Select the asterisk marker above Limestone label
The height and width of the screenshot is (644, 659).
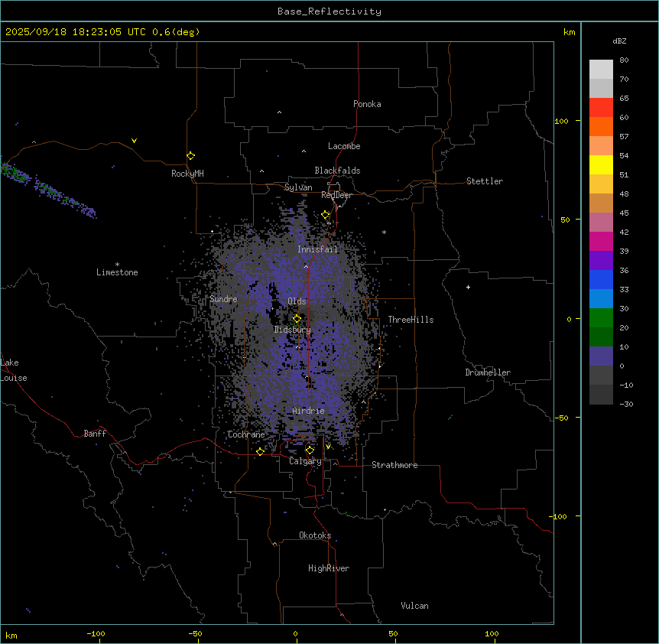coord(117,264)
